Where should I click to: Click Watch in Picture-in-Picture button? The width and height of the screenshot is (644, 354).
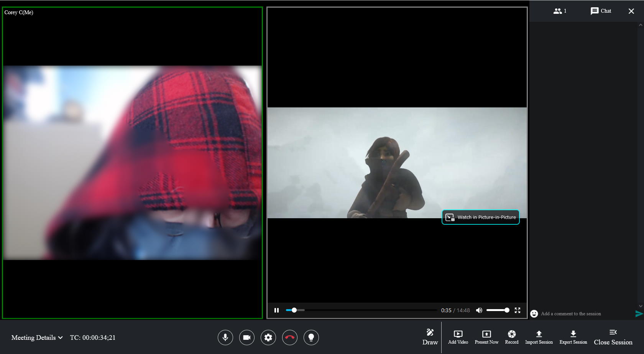[481, 217]
